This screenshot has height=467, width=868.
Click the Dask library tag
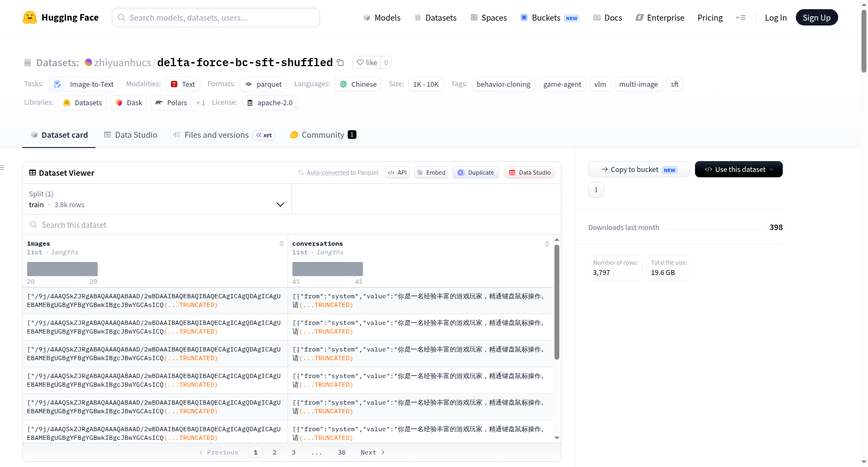click(129, 103)
